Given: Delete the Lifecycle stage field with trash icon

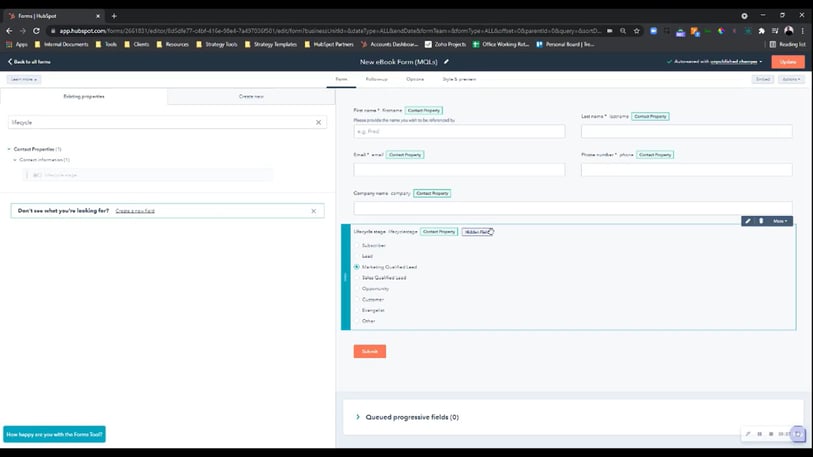Looking at the screenshot, I should coord(761,221).
